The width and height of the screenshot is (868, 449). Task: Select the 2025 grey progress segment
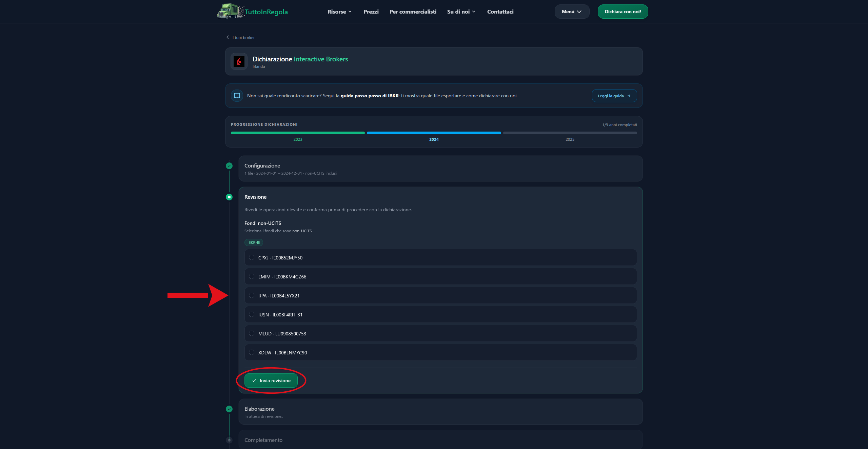570,133
